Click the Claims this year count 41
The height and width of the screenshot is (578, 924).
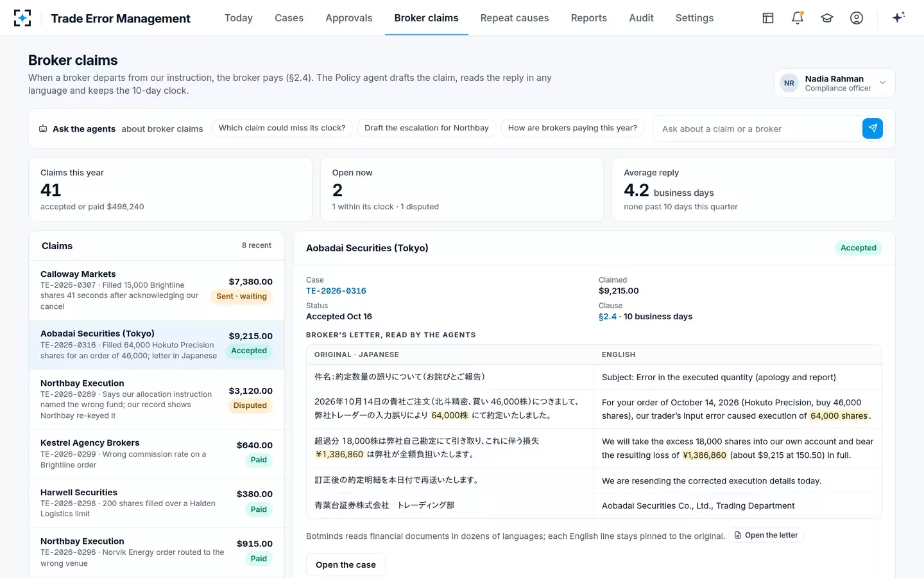click(x=51, y=190)
